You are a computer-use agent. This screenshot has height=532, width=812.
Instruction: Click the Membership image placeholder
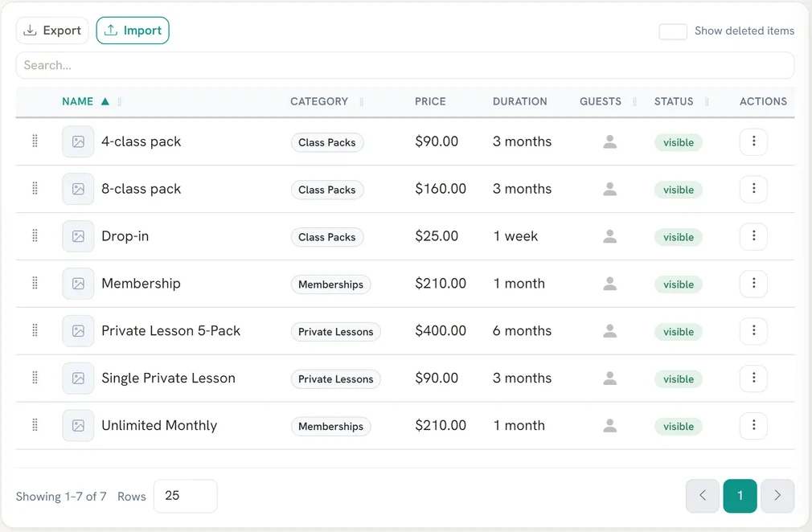click(78, 284)
